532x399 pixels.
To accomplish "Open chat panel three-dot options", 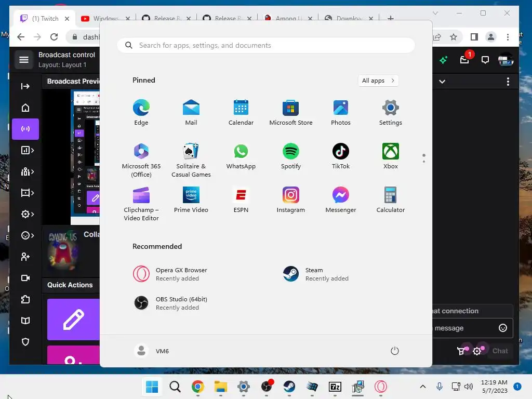I will (x=508, y=82).
